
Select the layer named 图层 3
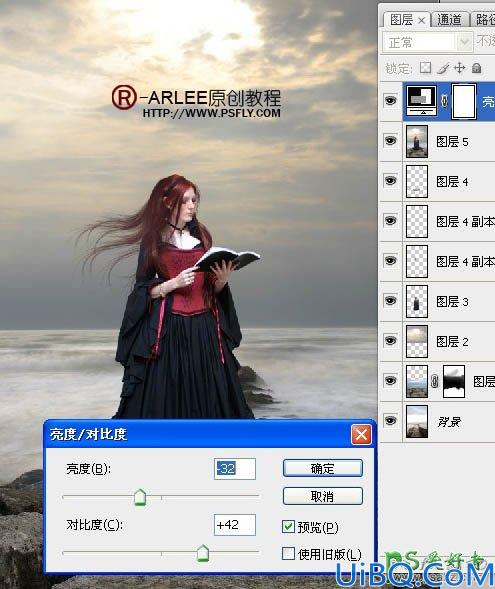click(x=452, y=302)
